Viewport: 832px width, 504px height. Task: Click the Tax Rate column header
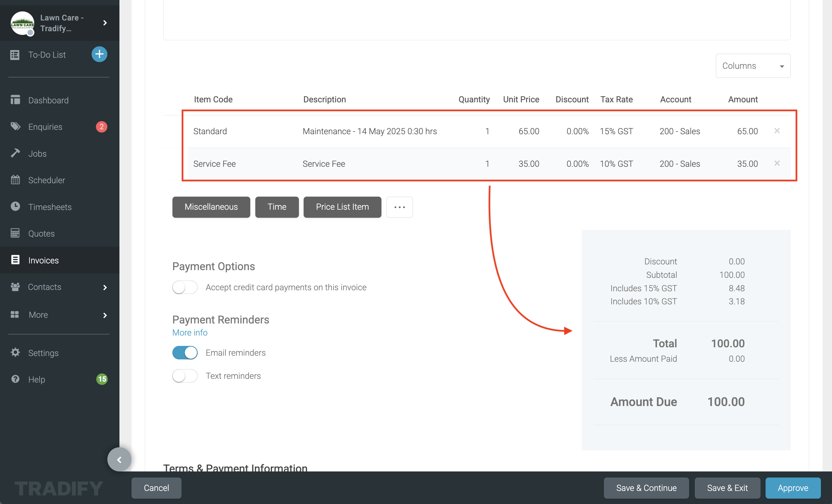click(616, 99)
